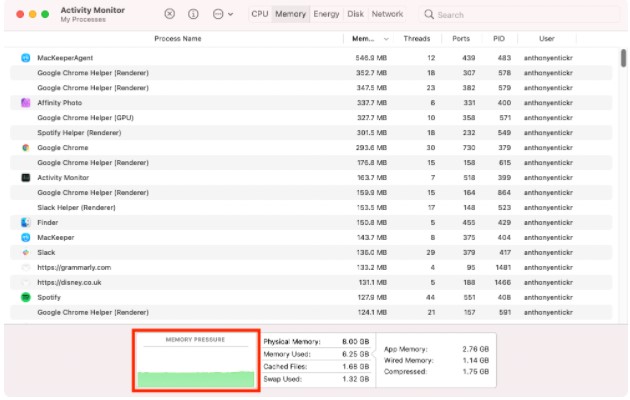Viewport: 630px width, 400px height.
Task: Open the process Info (i) icon
Action: (x=193, y=14)
